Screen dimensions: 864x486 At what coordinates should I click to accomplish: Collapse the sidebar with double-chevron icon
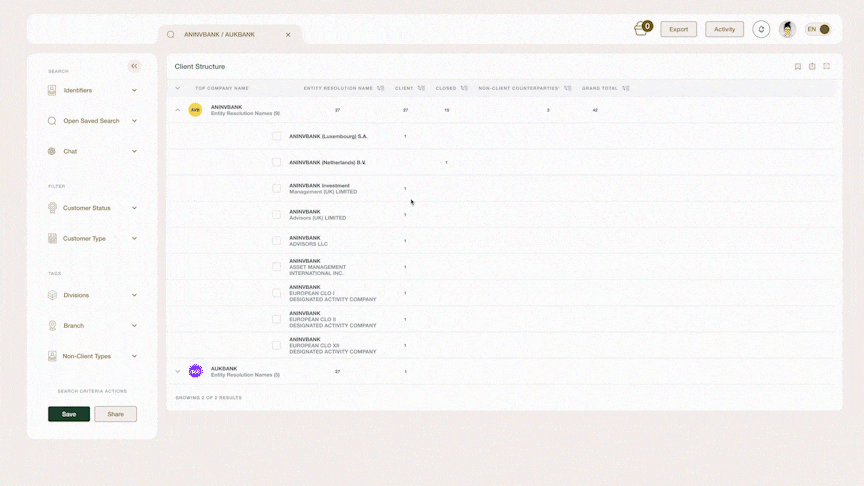click(134, 66)
